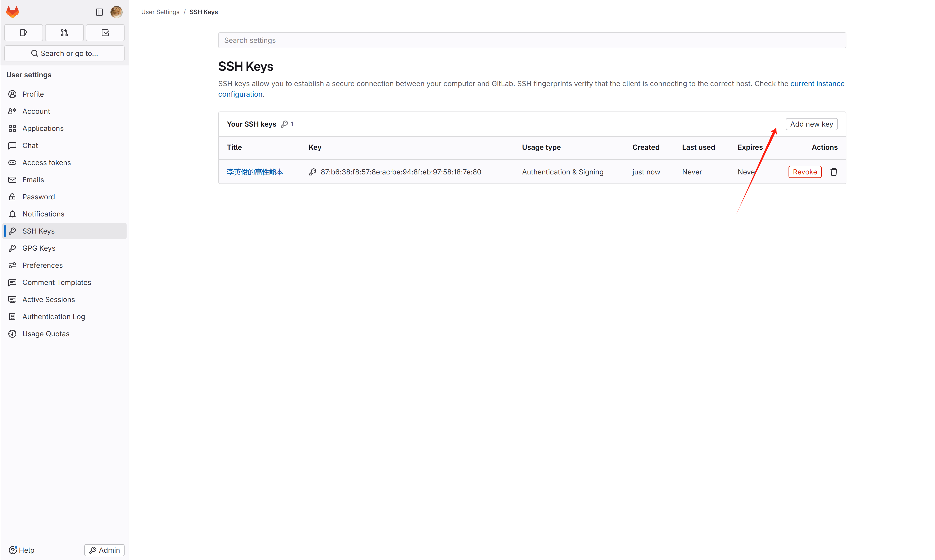
Task: Click the GitLab logo home icon
Action: [12, 12]
